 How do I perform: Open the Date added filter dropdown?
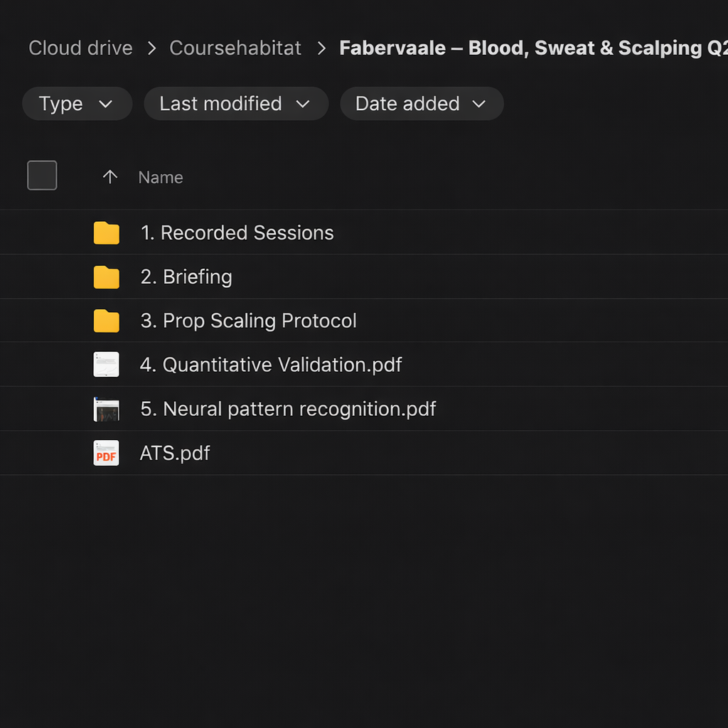[422, 103]
